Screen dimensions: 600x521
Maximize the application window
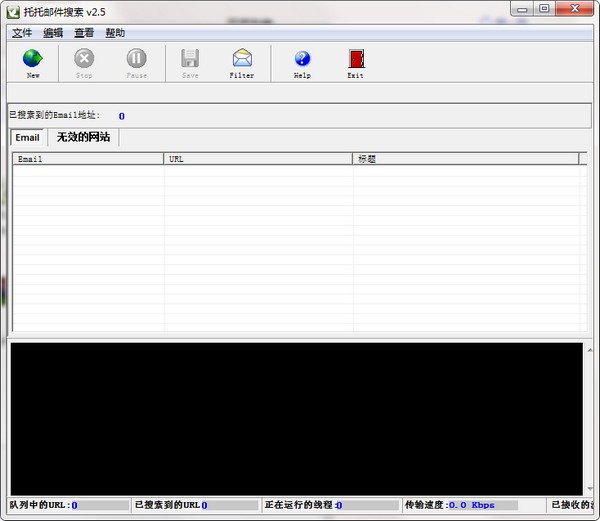tap(545, 9)
